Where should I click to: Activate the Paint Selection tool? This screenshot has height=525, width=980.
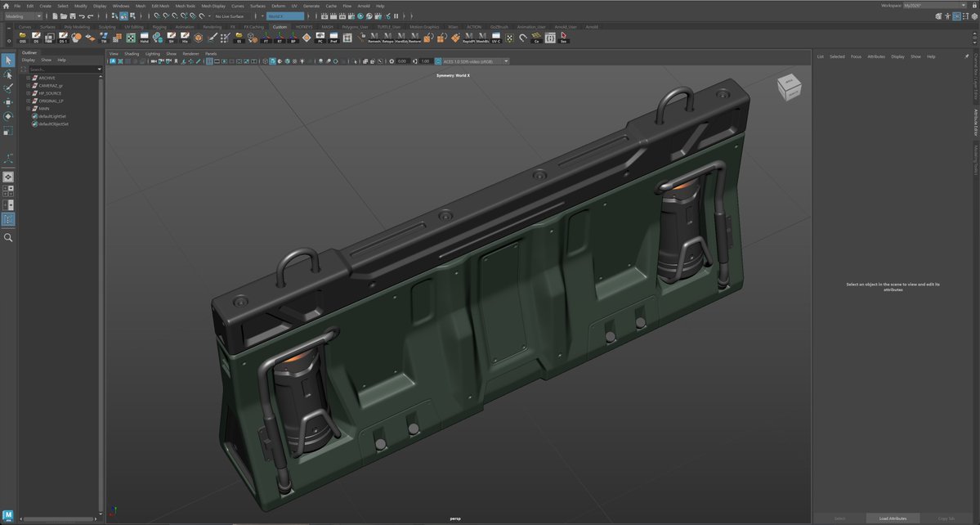8,88
